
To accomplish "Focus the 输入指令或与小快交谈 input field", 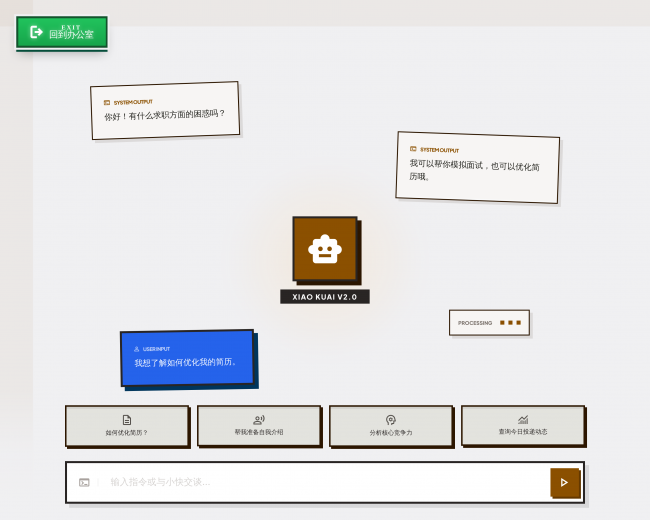I will point(323,482).
